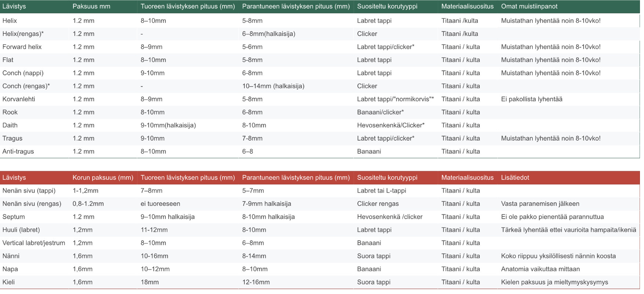Select the Anti-tragus row label
The width and height of the screenshot is (644, 294).
pos(18,152)
